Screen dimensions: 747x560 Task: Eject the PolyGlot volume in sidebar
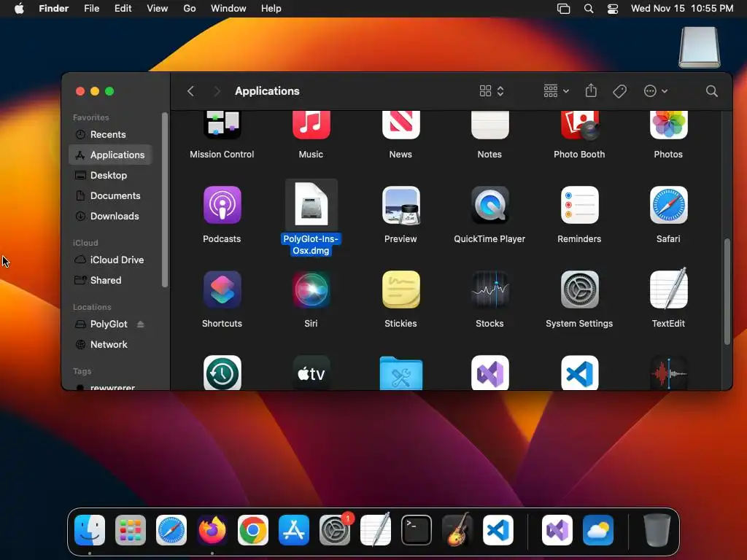(141, 324)
